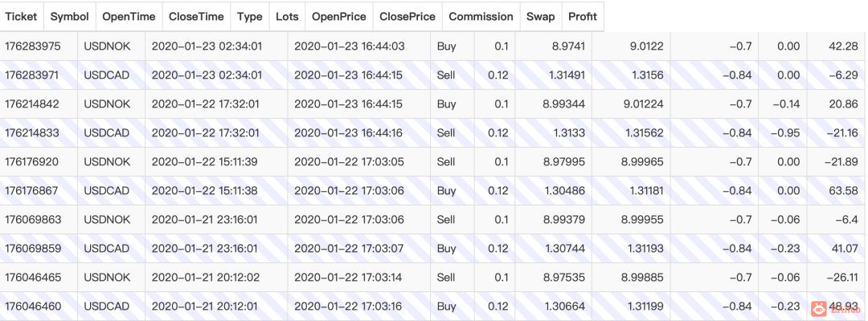This screenshot has width=868, height=321.
Task: Select the Type column header
Action: click(250, 16)
